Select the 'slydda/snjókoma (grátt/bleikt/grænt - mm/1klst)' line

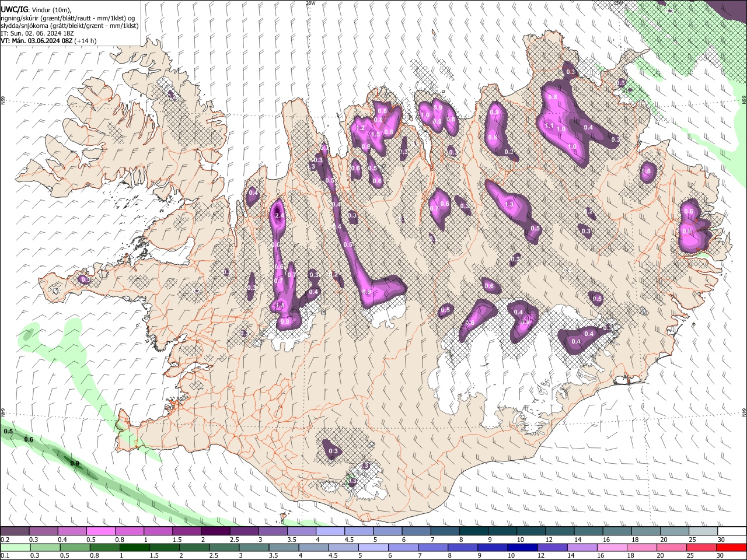69,26
